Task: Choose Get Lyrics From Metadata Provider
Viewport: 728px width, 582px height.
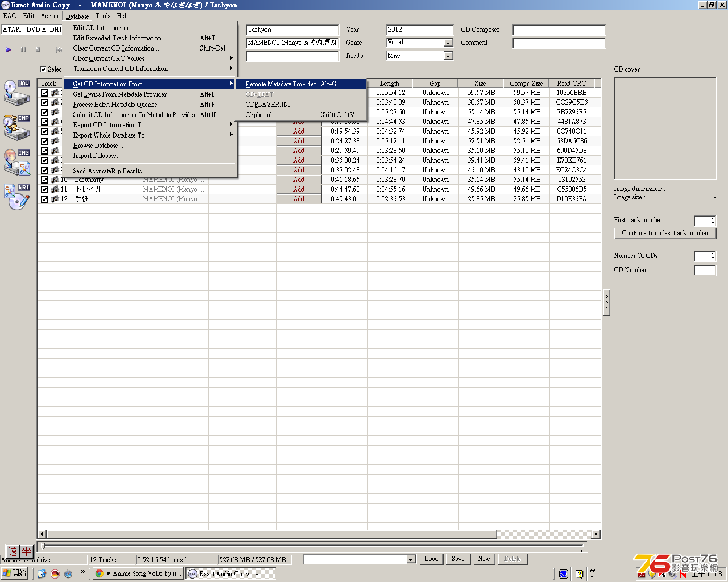Action: [150, 94]
